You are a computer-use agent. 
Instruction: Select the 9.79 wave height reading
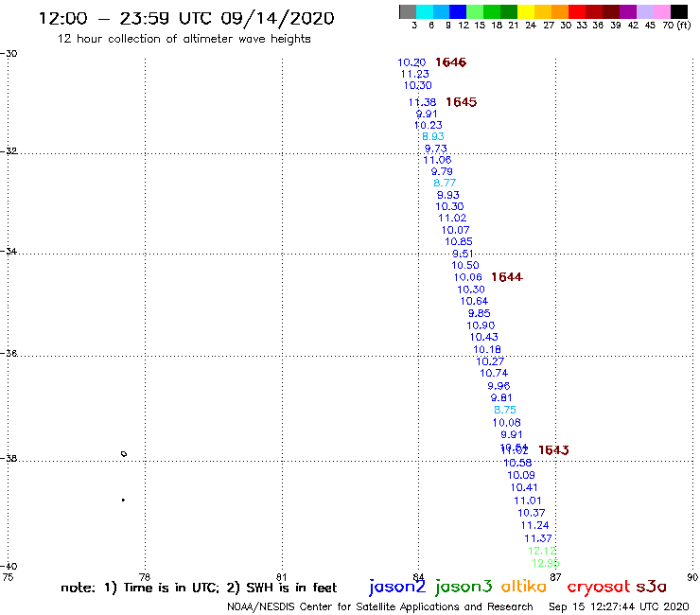click(x=442, y=171)
